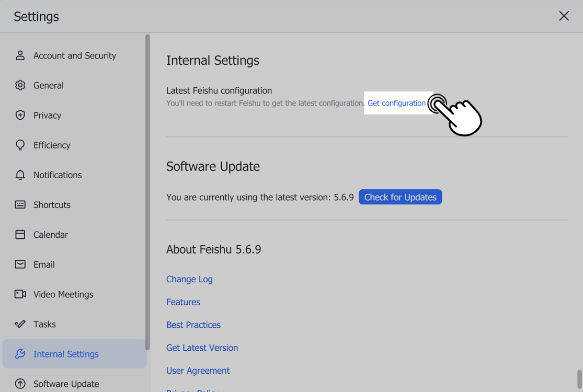
Task: Click the Tasks checkmark icon
Action: pos(20,324)
